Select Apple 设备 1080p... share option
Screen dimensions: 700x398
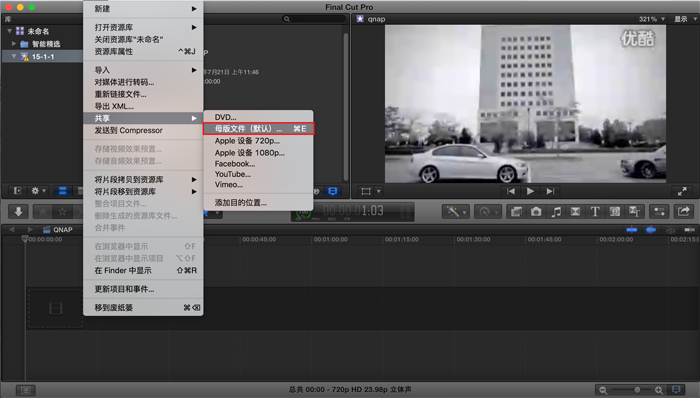coord(258,153)
